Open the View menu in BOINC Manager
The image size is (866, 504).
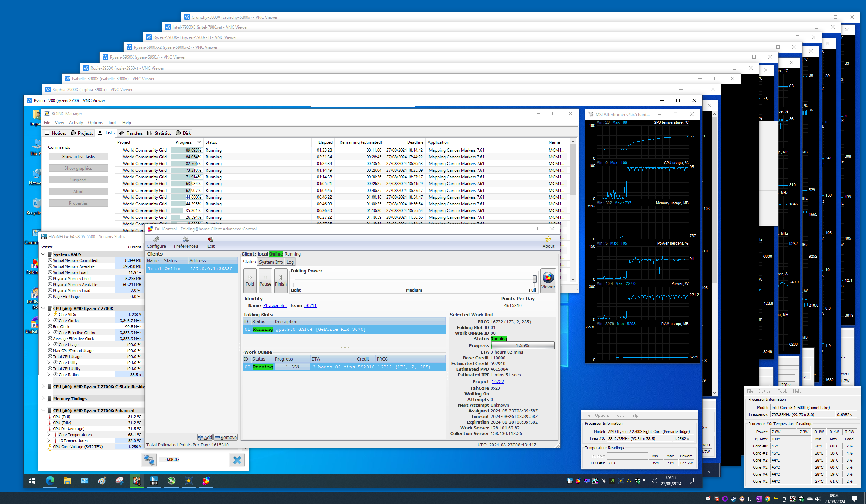pyautogui.click(x=59, y=123)
